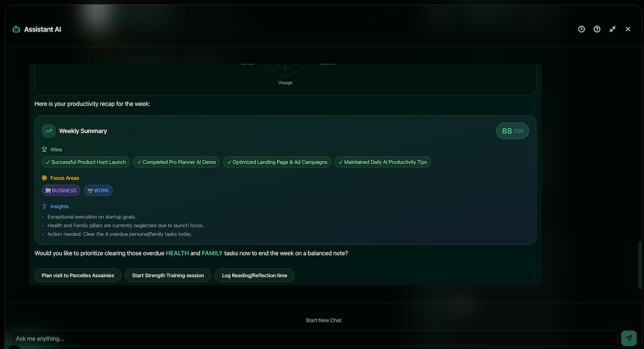The image size is (644, 349).
Task: Click the 88/100 weekly score badge
Action: [512, 130]
